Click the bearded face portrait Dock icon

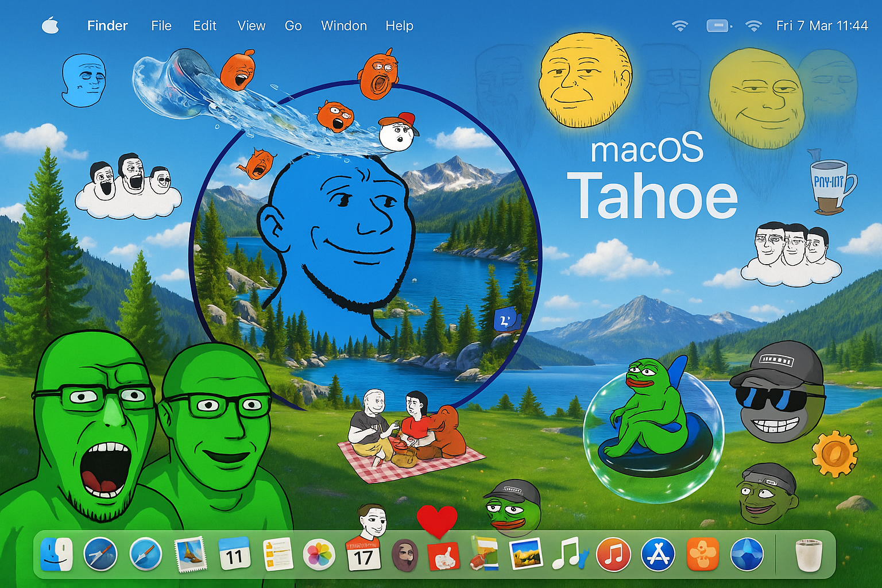point(405,555)
